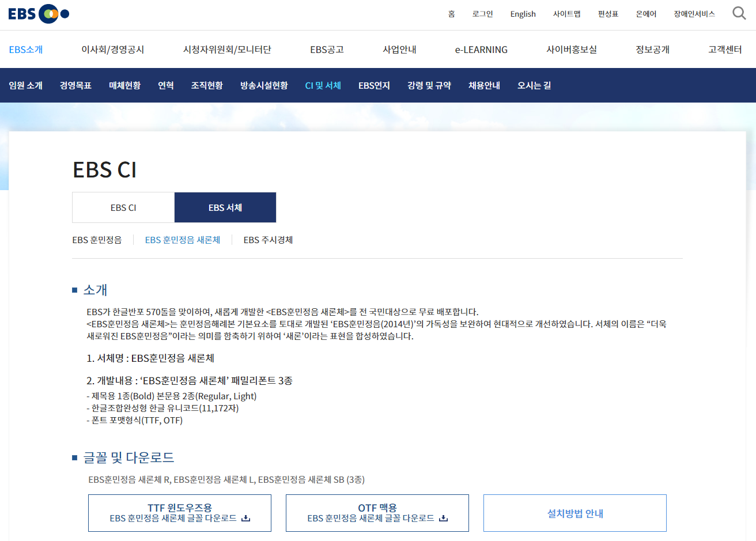The width and height of the screenshot is (756, 541).
Task: Open 편성표 from the top menu
Action: pos(608,14)
